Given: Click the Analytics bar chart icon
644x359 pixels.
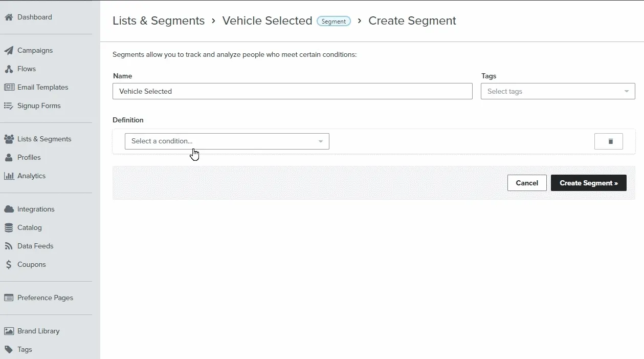Looking at the screenshot, I should (x=9, y=176).
